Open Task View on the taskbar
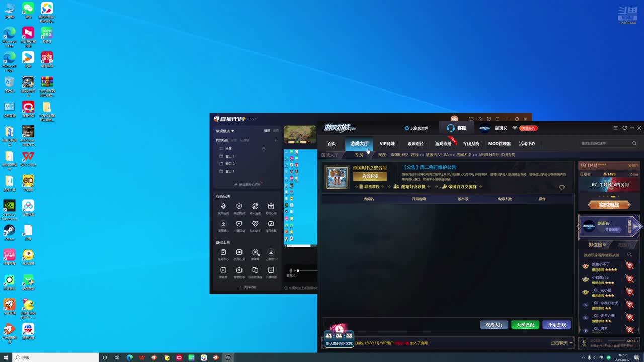The height and width of the screenshot is (362, 644). 117,357
